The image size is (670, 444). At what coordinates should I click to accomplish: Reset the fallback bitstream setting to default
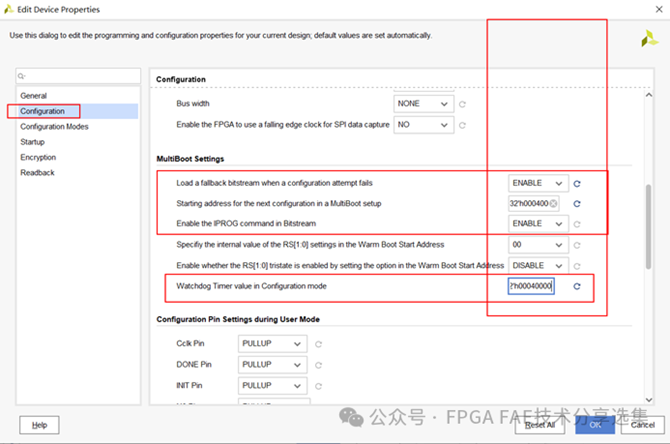tap(577, 184)
